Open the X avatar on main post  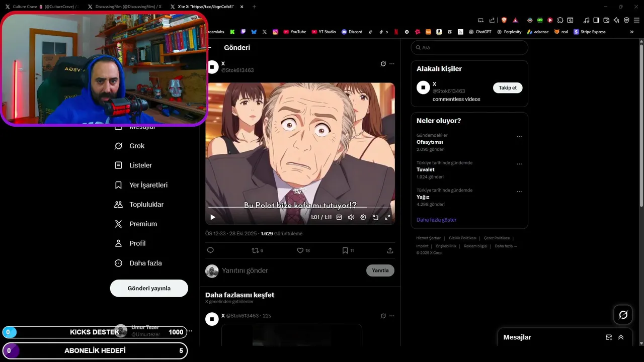click(212, 67)
